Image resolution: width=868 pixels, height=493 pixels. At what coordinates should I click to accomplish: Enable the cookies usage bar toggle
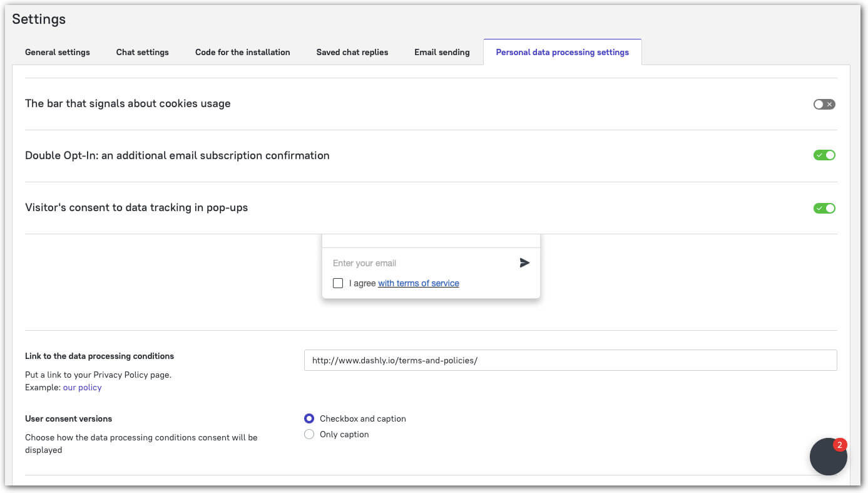(824, 104)
